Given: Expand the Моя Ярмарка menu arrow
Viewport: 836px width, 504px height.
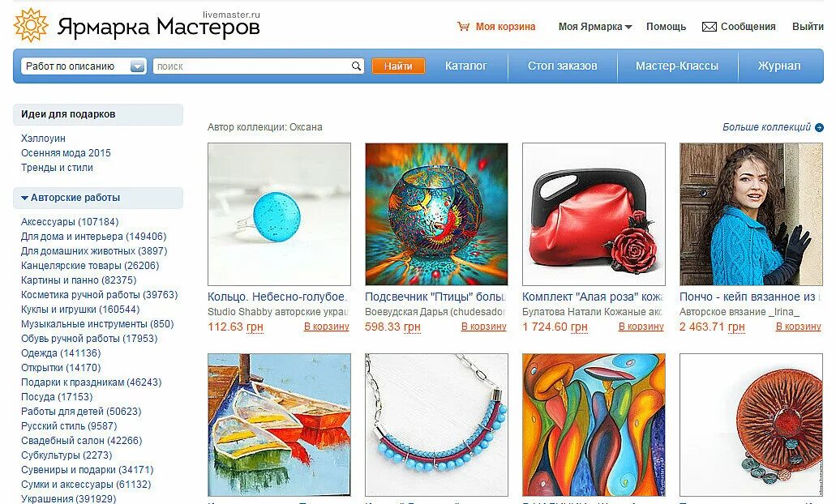Looking at the screenshot, I should pyautogui.click(x=628, y=28).
